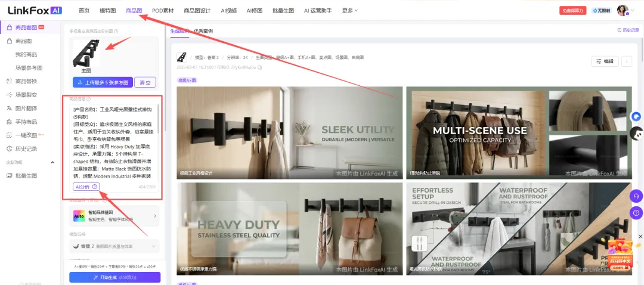Click the task product thumbnail icon

pos(181,57)
